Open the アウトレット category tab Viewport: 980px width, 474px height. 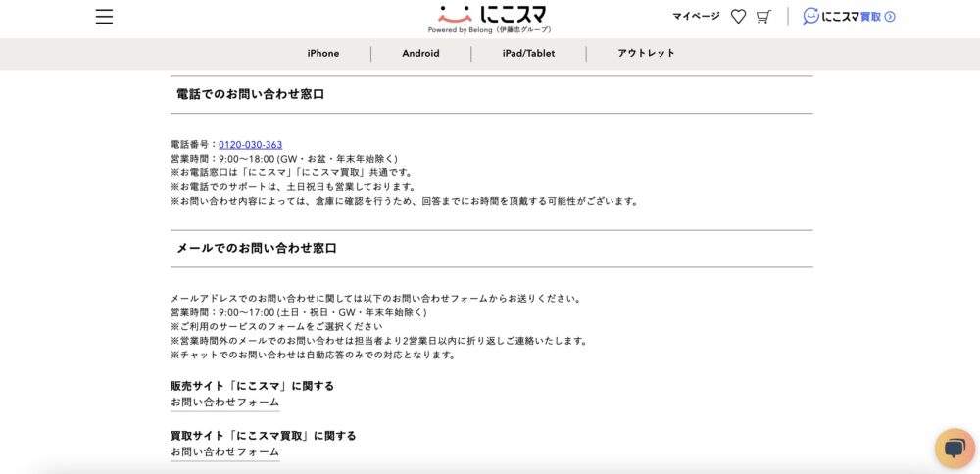coord(646,54)
